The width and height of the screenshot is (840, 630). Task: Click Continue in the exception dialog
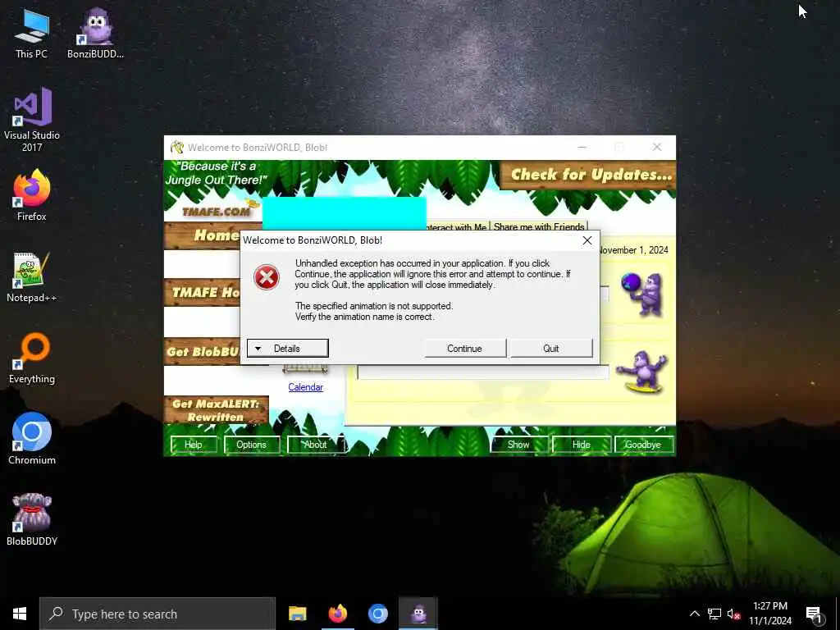pos(465,348)
